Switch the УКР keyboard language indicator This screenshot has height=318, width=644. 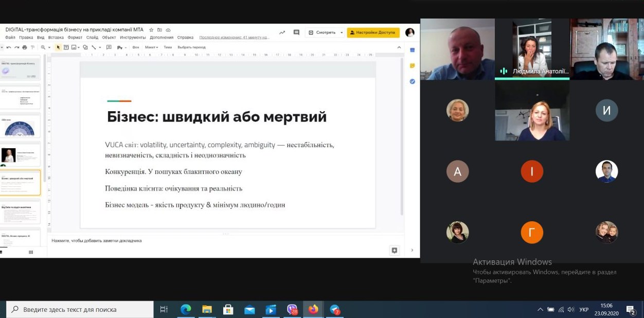[x=584, y=310]
